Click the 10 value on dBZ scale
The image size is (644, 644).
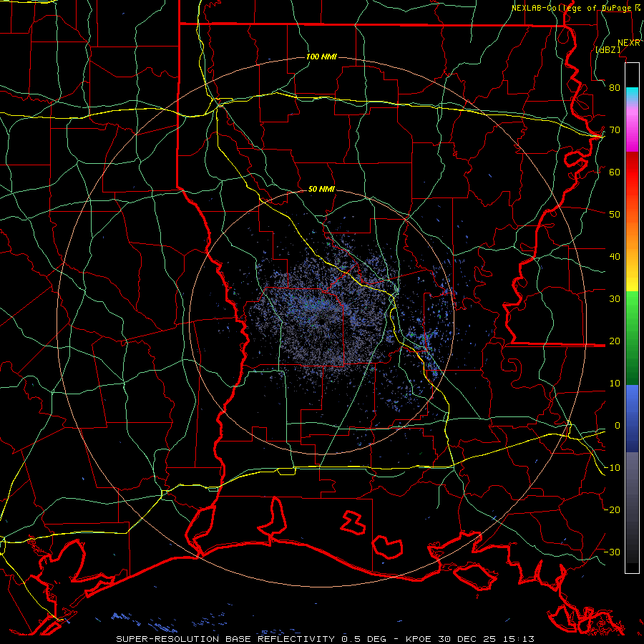(x=615, y=384)
